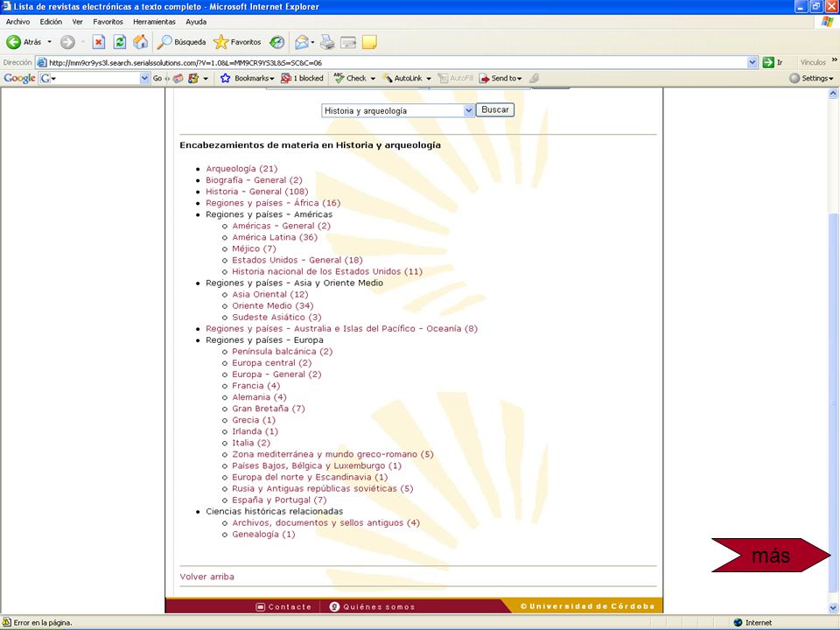Viewport: 840px width, 630px height.
Task: Open the Check dropdown arrow
Action: point(373,78)
